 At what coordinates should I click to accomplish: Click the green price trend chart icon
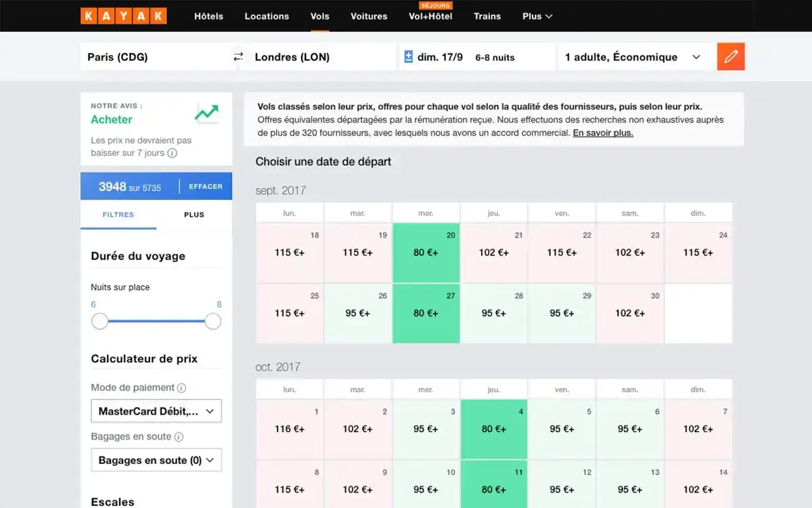tap(206, 112)
